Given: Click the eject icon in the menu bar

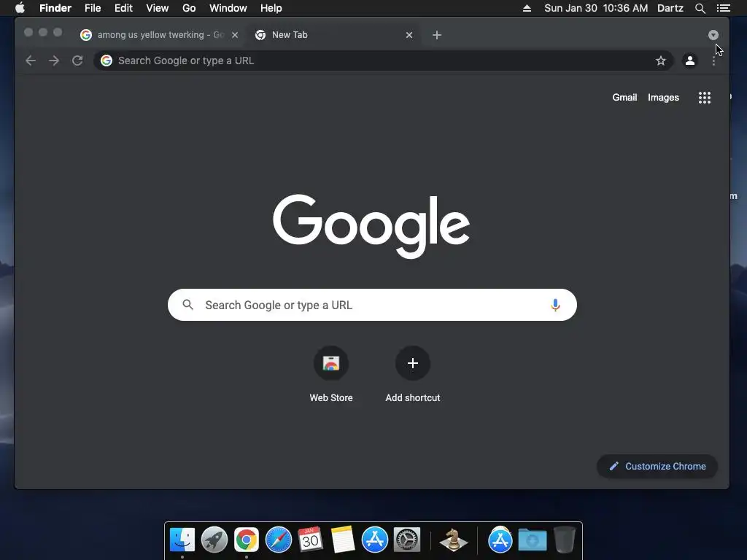Looking at the screenshot, I should (527, 8).
